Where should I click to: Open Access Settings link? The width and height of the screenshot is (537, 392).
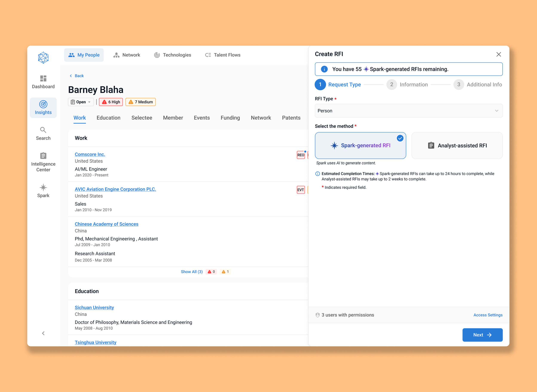[488, 315]
